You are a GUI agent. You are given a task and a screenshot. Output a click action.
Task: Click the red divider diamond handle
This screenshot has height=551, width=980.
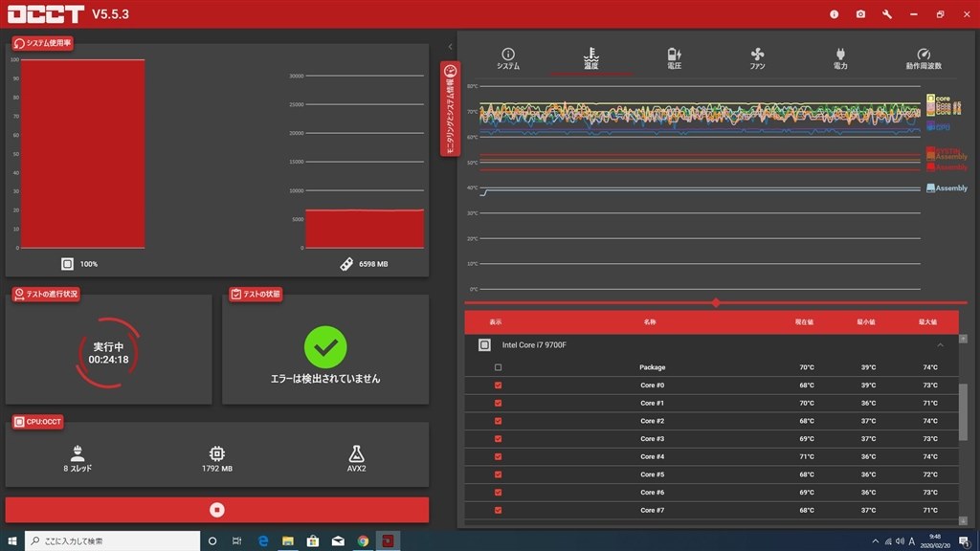click(716, 303)
